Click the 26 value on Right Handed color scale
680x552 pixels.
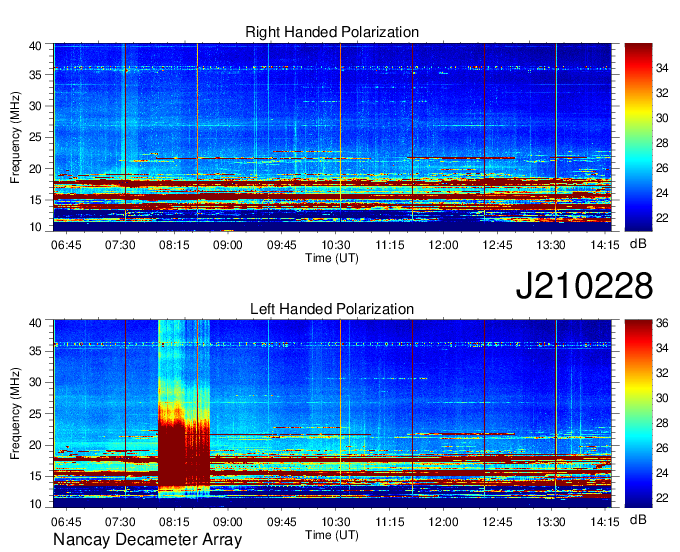(662, 168)
